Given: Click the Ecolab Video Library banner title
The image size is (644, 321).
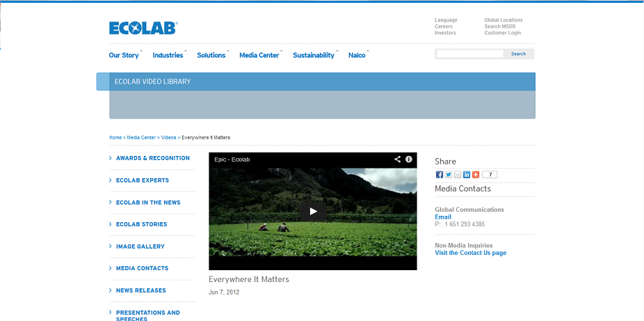Looking at the screenshot, I should click(153, 81).
